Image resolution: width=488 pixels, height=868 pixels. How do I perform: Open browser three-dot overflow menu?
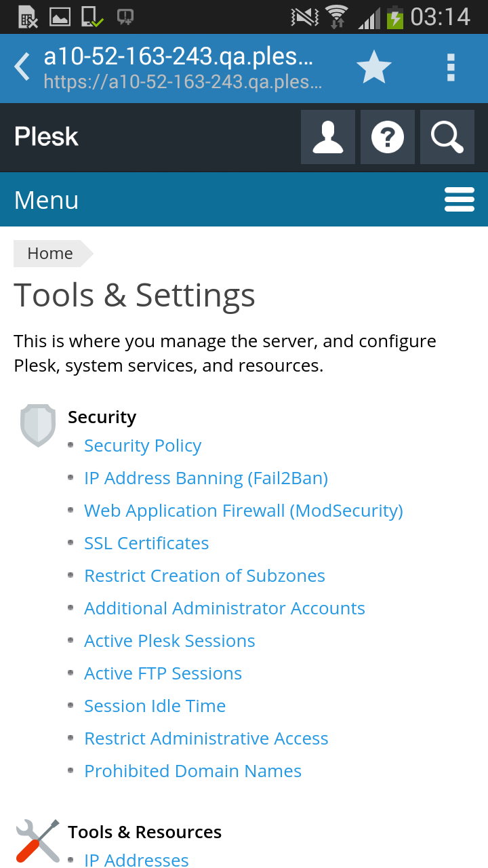451,68
